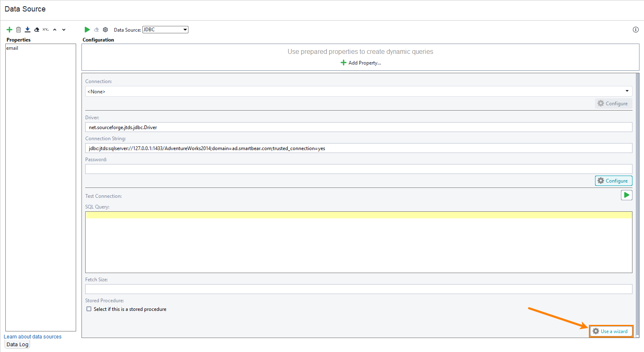This screenshot has width=644, height=352.
Task: Click Configure below the Password field
Action: [614, 181]
